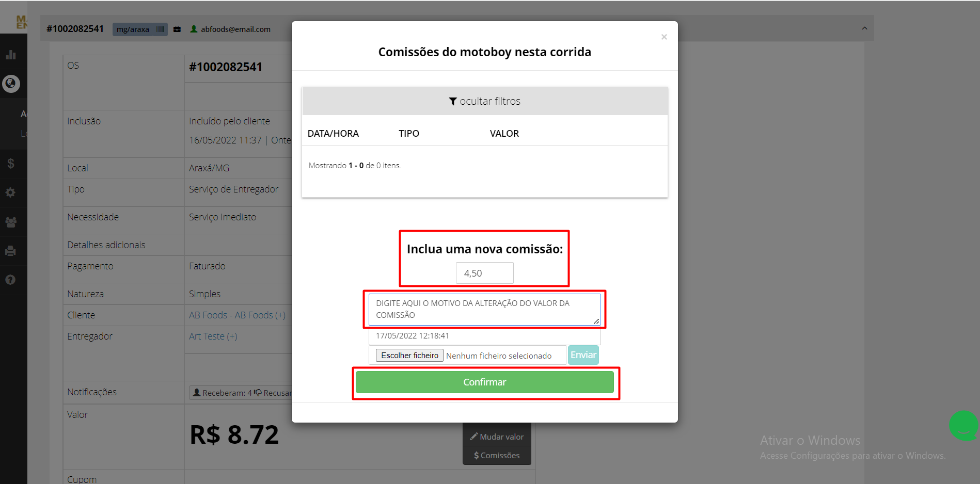Sort by the DATA/HORA column header
Image resolution: width=980 pixels, height=484 pixels.
[x=333, y=134]
